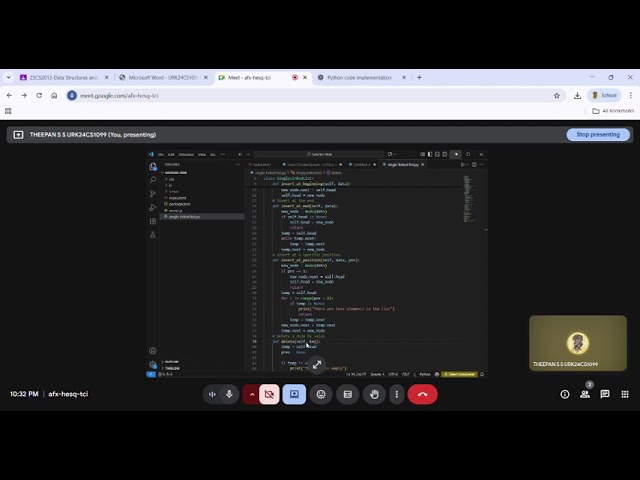Turn the camera on
The height and width of the screenshot is (480, 640).
(269, 394)
